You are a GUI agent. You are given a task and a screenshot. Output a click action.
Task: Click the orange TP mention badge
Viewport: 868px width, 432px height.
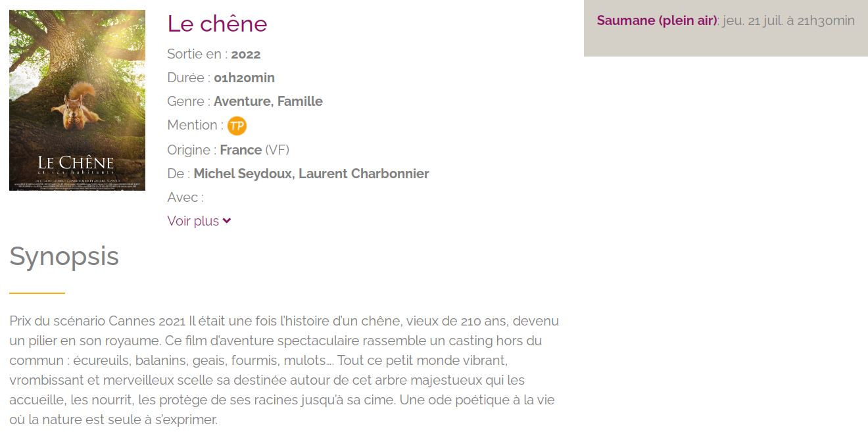[x=237, y=126]
